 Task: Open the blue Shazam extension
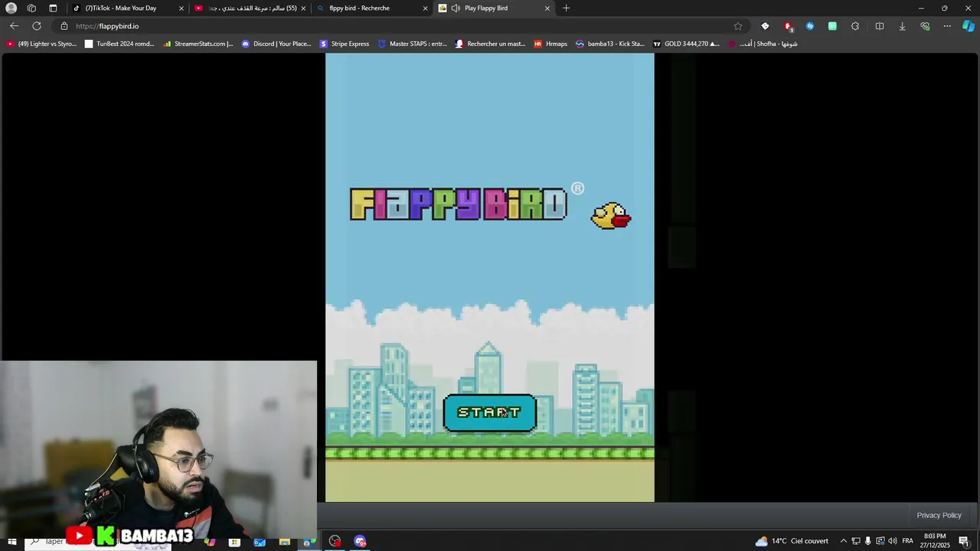(810, 26)
